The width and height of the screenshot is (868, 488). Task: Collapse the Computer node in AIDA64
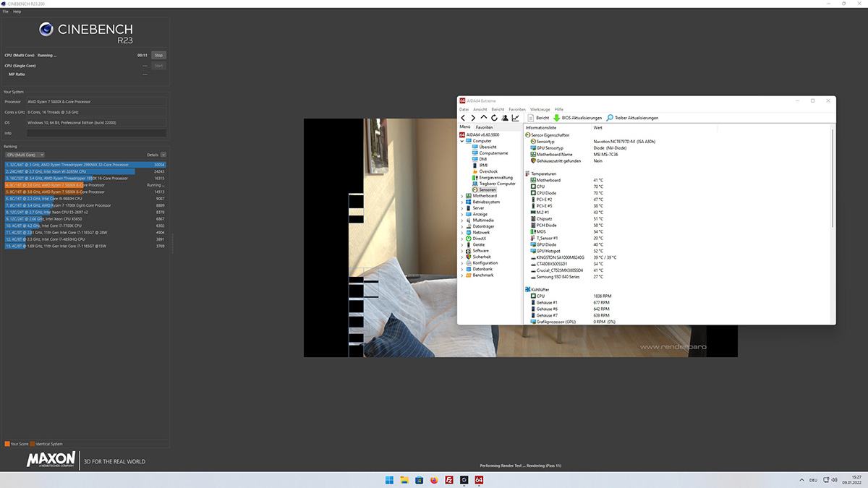pos(462,141)
